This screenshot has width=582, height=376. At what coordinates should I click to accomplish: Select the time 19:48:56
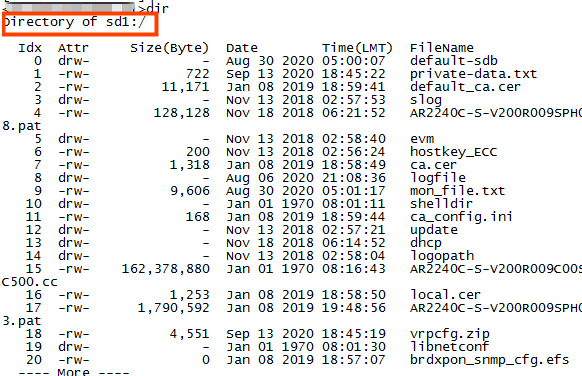pyautogui.click(x=354, y=308)
